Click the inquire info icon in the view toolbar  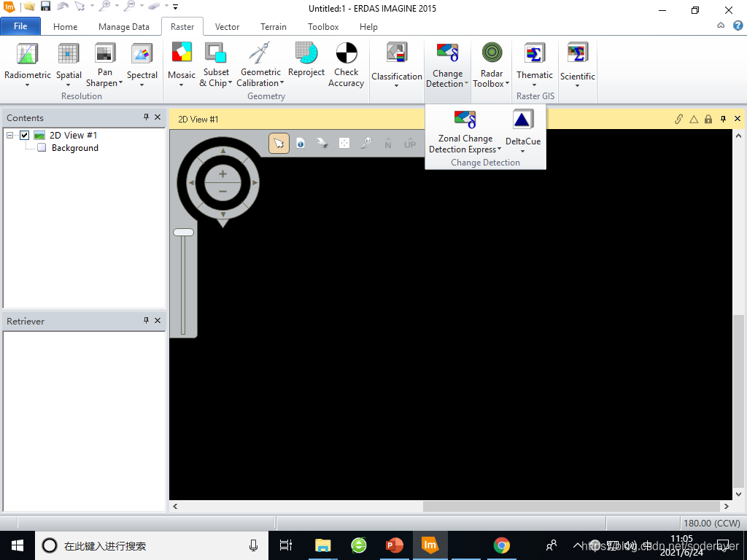301,144
